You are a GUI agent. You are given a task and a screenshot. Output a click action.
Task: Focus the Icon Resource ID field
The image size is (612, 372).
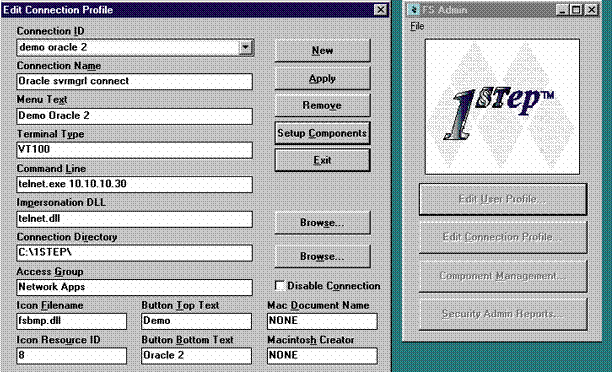click(71, 356)
